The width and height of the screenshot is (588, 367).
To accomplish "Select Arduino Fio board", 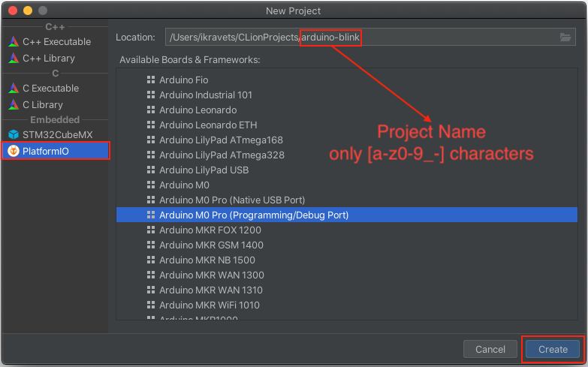I will click(x=347, y=80).
